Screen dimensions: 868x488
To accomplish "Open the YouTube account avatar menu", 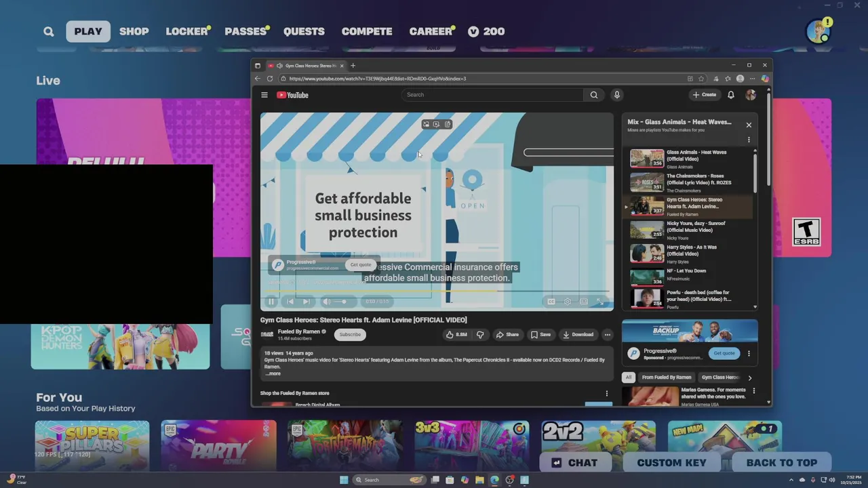I will tap(751, 95).
